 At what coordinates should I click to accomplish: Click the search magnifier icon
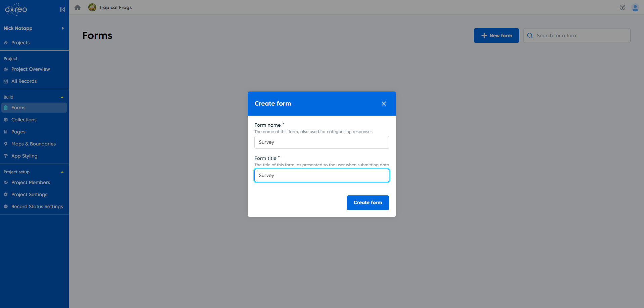[530, 36]
